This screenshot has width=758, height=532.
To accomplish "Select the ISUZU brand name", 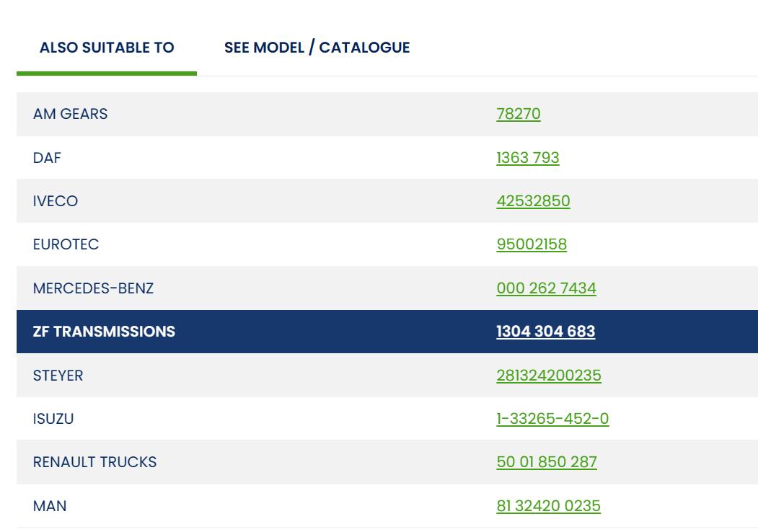I will [x=53, y=419].
